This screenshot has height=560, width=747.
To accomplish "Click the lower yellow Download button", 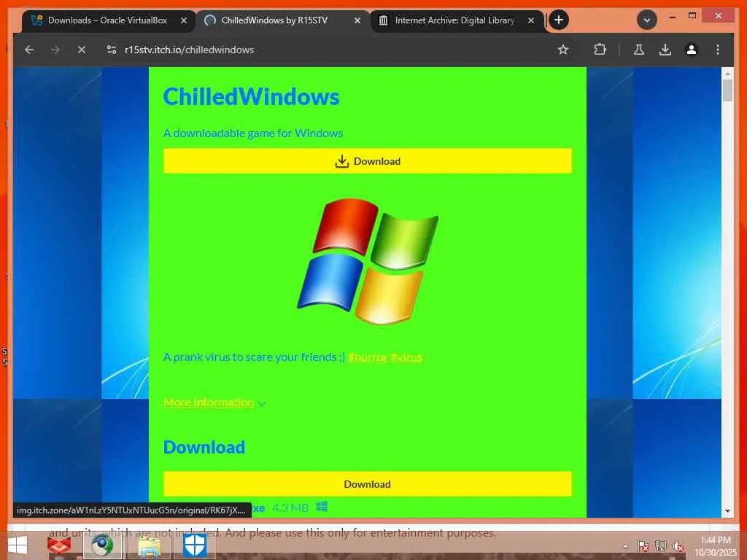I will pyautogui.click(x=368, y=484).
